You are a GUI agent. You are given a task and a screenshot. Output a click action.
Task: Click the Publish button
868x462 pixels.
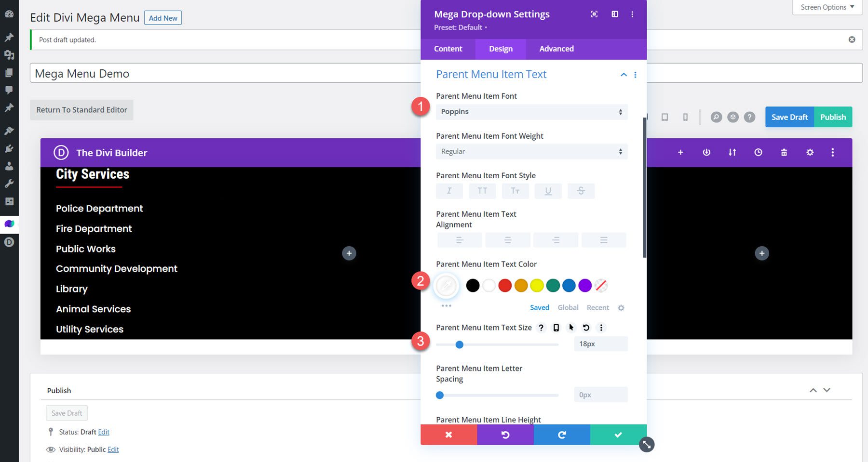(x=833, y=117)
